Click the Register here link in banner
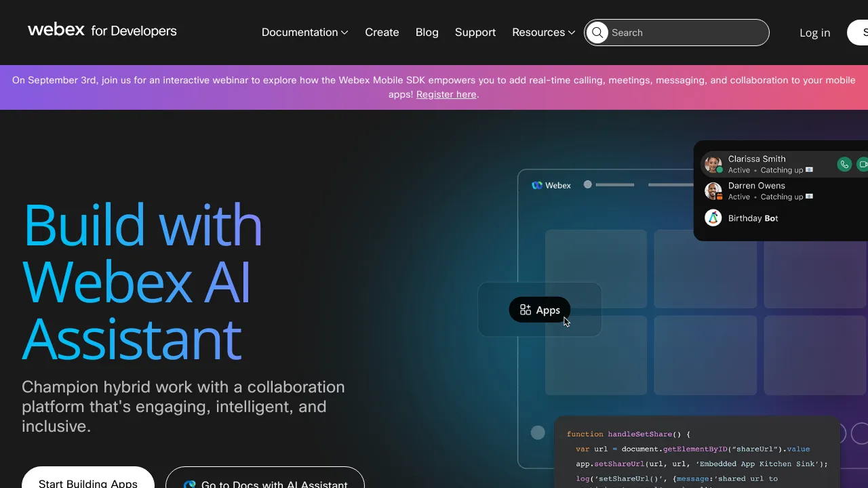The height and width of the screenshot is (488, 868). 446,94
